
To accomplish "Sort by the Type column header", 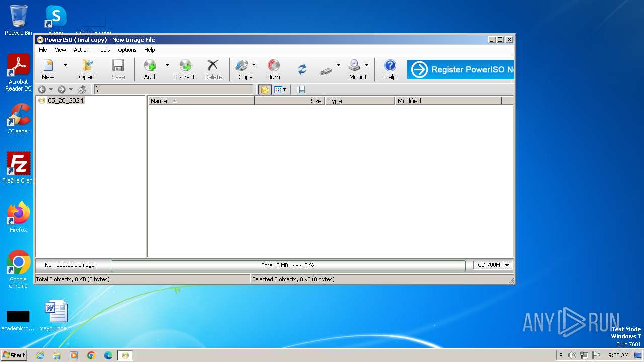I will (x=360, y=101).
